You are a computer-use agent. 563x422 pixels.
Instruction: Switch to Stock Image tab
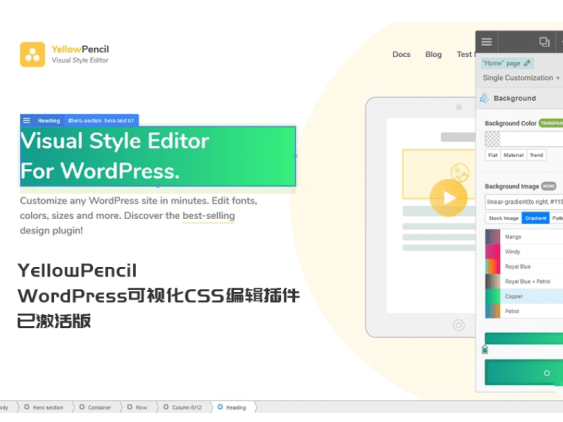(503, 218)
